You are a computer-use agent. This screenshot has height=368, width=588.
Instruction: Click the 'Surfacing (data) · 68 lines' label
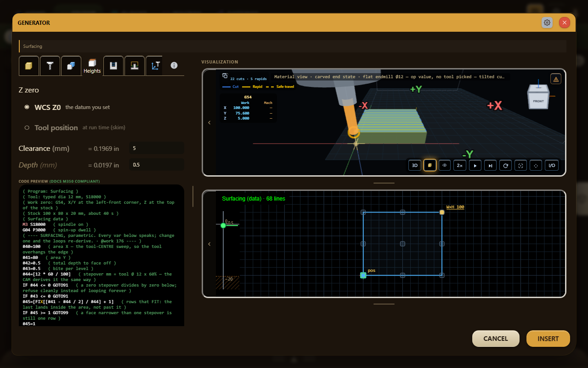pos(254,199)
